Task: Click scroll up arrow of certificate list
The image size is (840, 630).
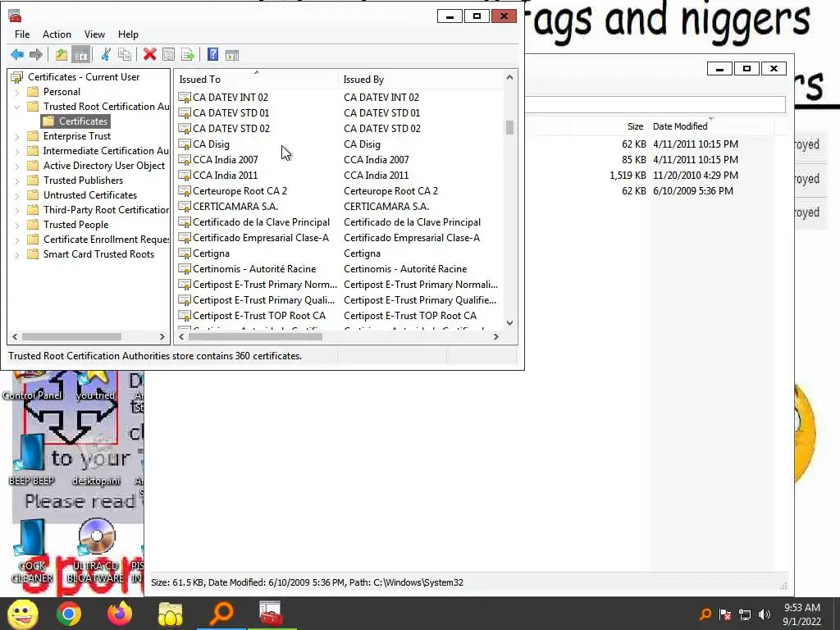Action: click(509, 78)
